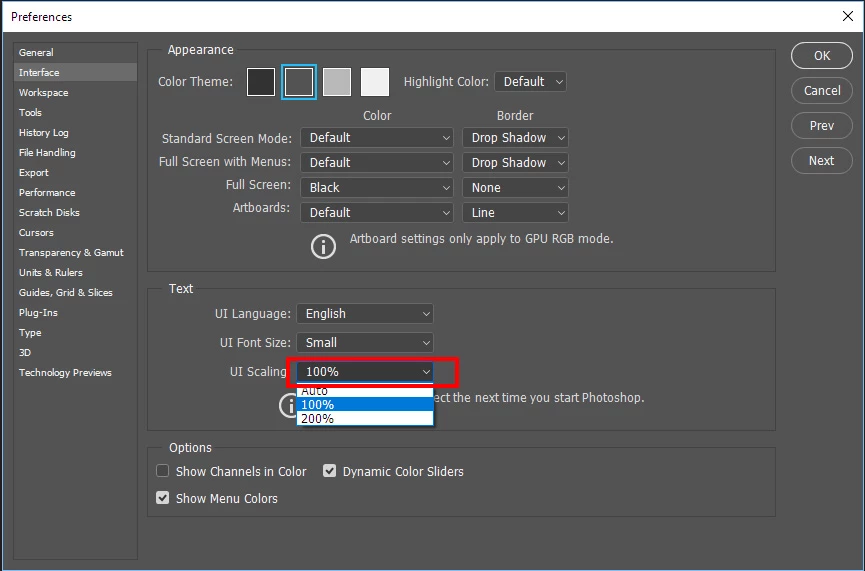Toggle Show Menu Colors checkbox
Screen dimensions: 865x571
click(x=162, y=498)
